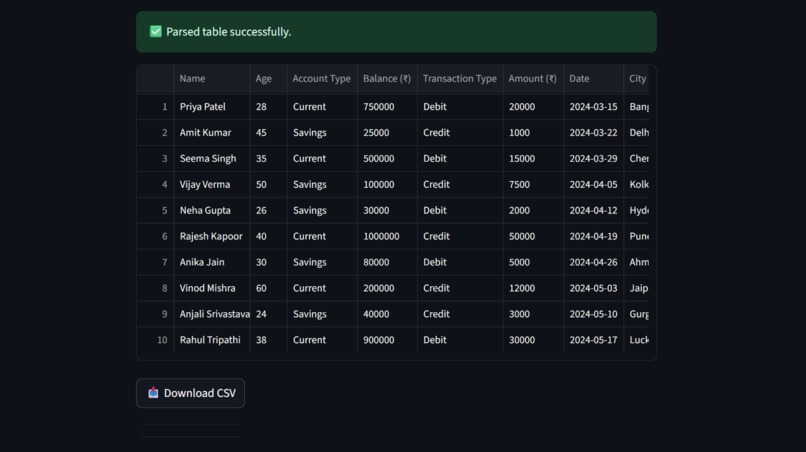Click the age cell '45'
The height and width of the screenshot is (452, 806).
point(268,132)
